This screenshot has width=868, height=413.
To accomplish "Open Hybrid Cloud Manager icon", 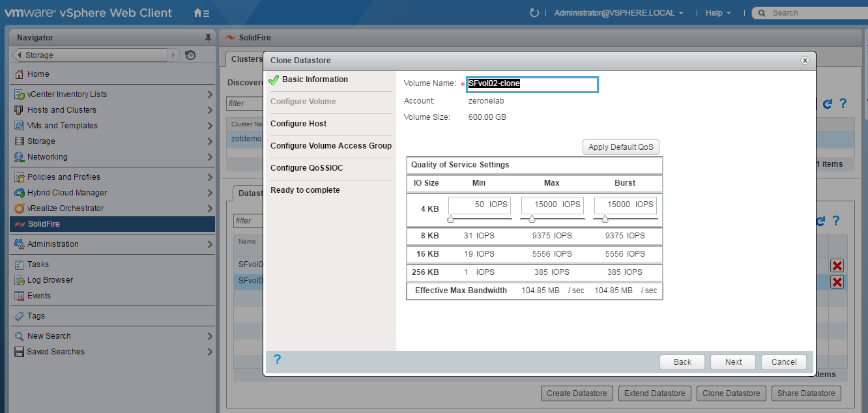I will 20,193.
